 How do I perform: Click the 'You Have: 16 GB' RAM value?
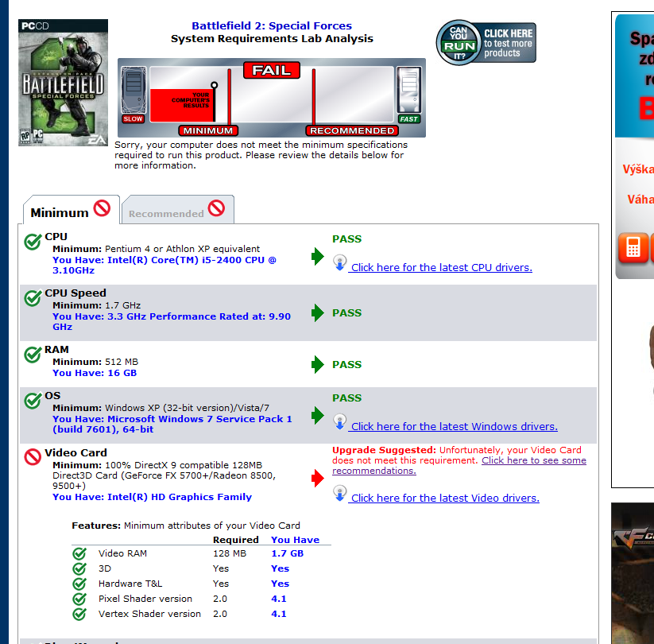95,373
